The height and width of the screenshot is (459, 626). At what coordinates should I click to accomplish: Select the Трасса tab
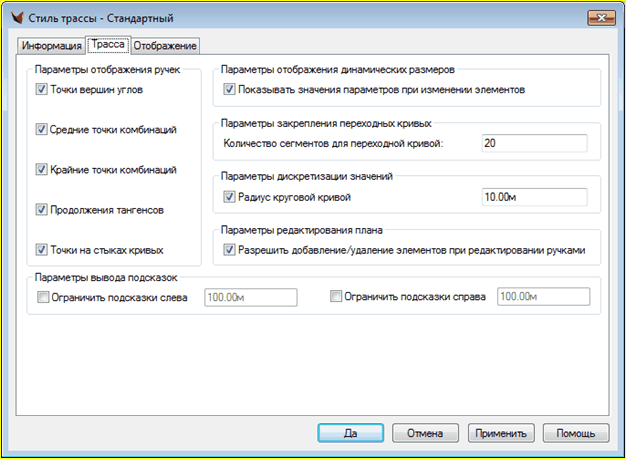(x=107, y=44)
